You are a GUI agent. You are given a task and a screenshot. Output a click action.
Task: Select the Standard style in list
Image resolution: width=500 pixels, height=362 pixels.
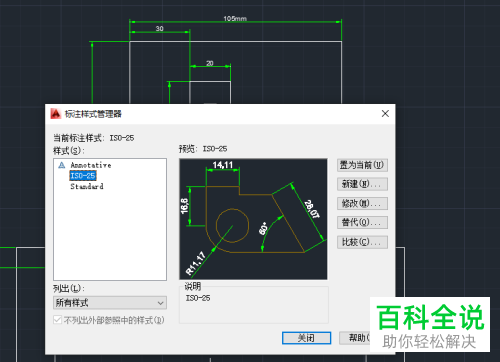87,186
